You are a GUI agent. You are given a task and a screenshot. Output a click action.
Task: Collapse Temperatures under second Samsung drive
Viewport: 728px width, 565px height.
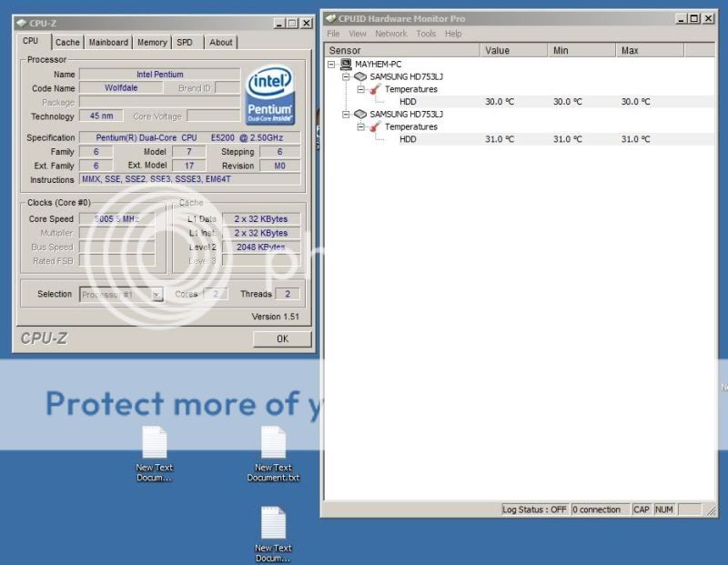point(360,126)
